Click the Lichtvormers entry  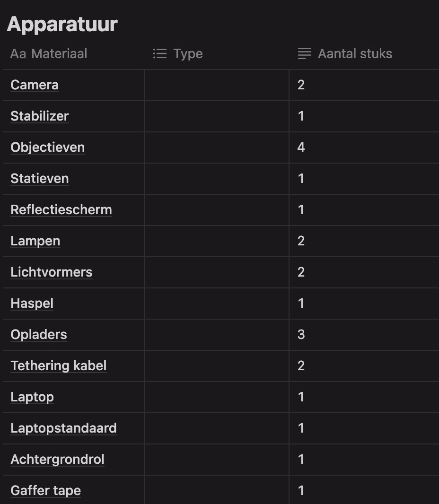(52, 272)
